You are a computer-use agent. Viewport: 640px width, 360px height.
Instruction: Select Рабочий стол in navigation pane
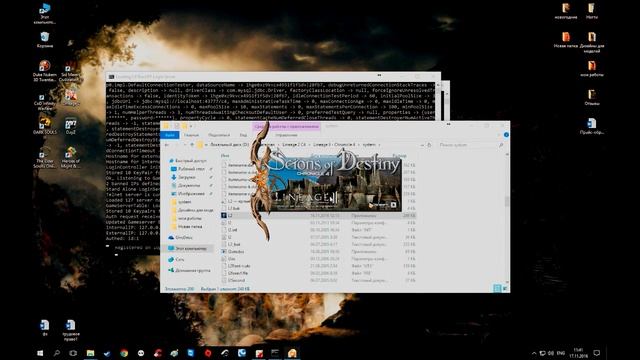188,169
